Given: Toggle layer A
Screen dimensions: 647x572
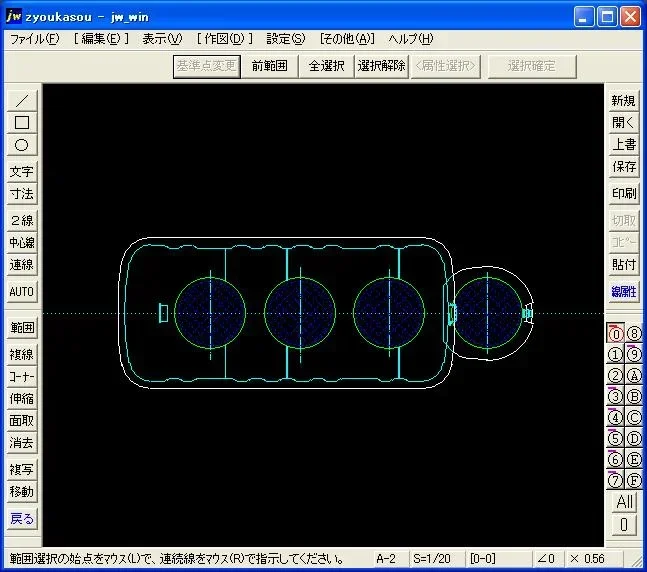Looking at the screenshot, I should (634, 376).
